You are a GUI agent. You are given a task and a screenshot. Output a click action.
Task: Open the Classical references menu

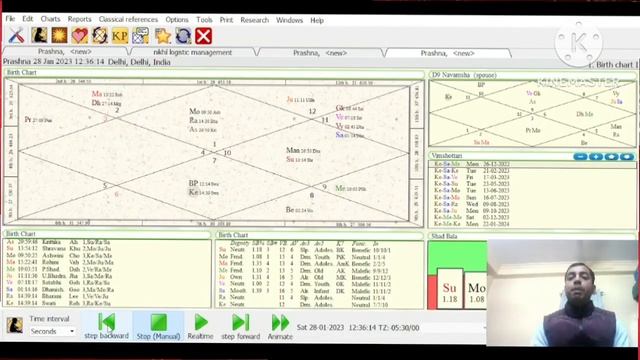tap(128, 19)
